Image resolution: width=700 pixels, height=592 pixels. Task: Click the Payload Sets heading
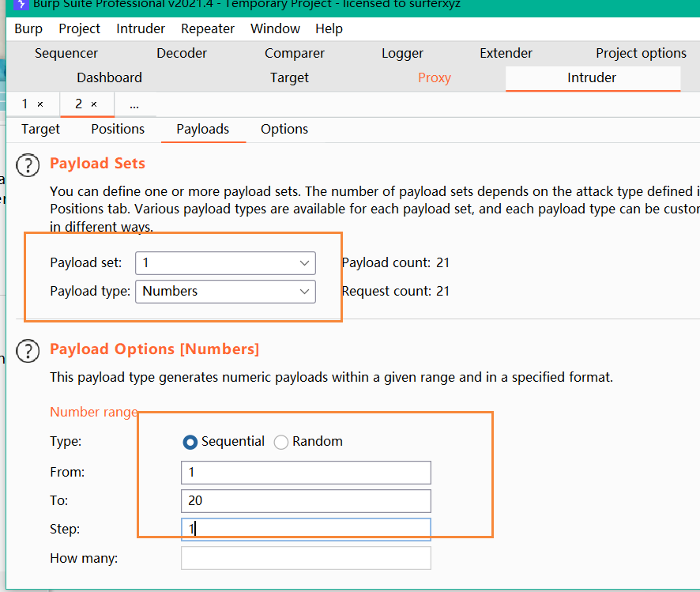pos(97,164)
